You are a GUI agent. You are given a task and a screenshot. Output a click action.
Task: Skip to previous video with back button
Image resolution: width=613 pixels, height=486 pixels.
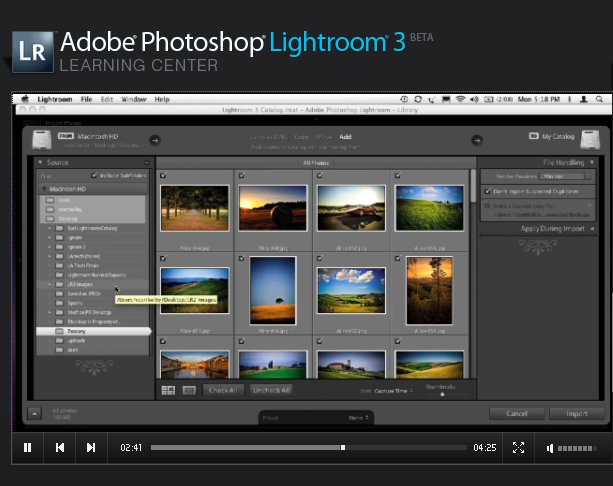click(x=60, y=448)
